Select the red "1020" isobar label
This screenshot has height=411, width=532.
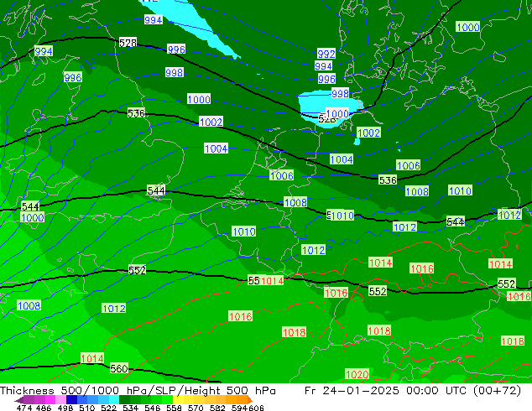[x=357, y=374]
